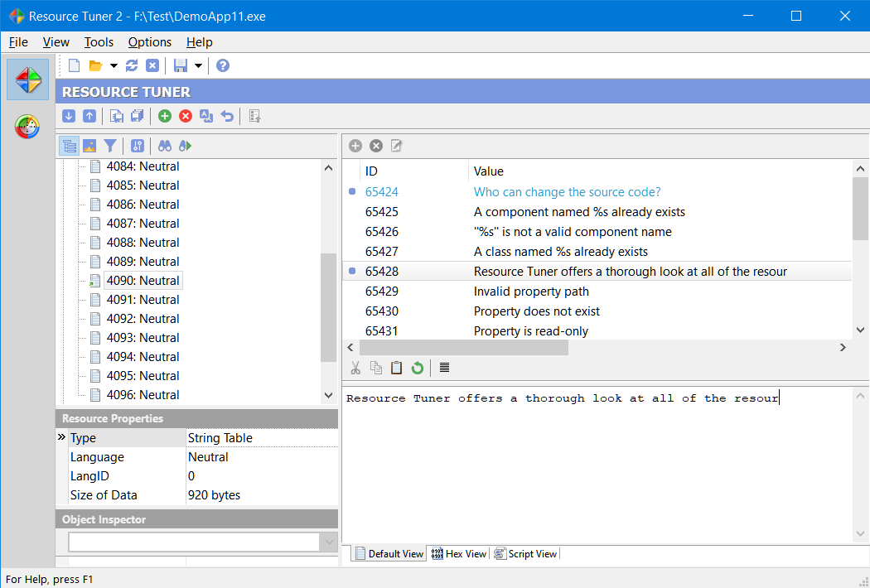Switch to the Hex View tab
This screenshot has width=870, height=588.
[459, 553]
